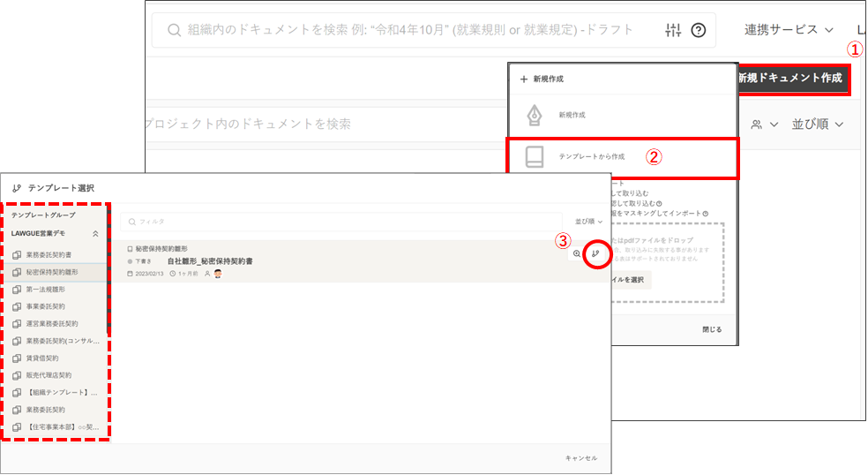Click magnifier icon in organization document search bar
Viewport: 868px width, 475px height.
174,30
